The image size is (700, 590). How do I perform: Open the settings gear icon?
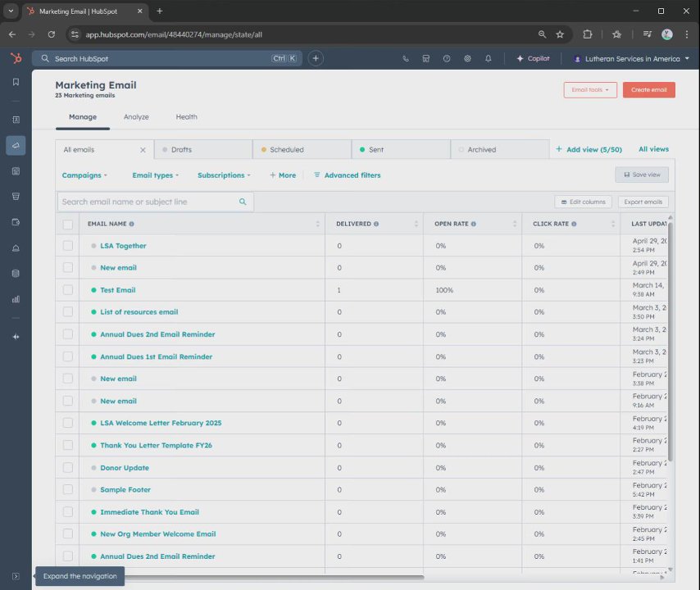tap(467, 59)
